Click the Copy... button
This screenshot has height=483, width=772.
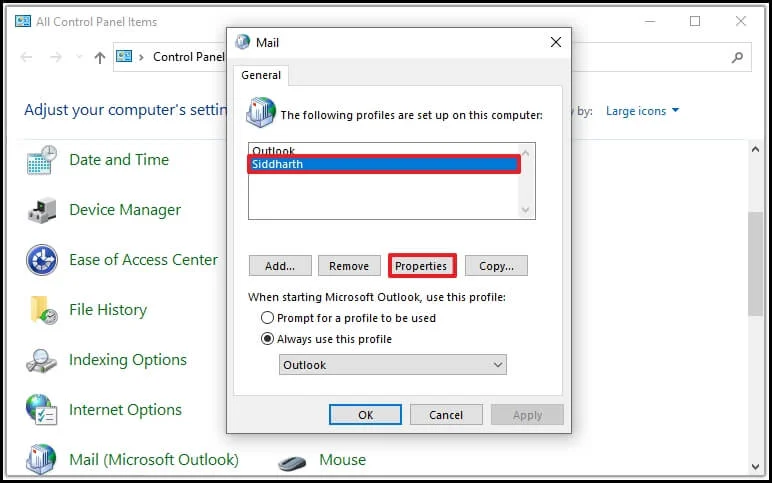(496, 266)
